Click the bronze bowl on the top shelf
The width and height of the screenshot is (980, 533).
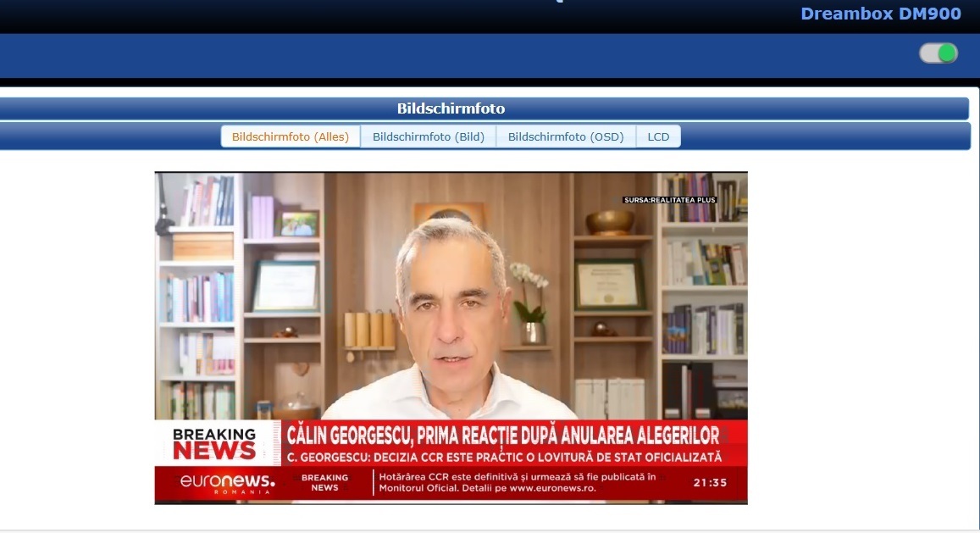610,222
